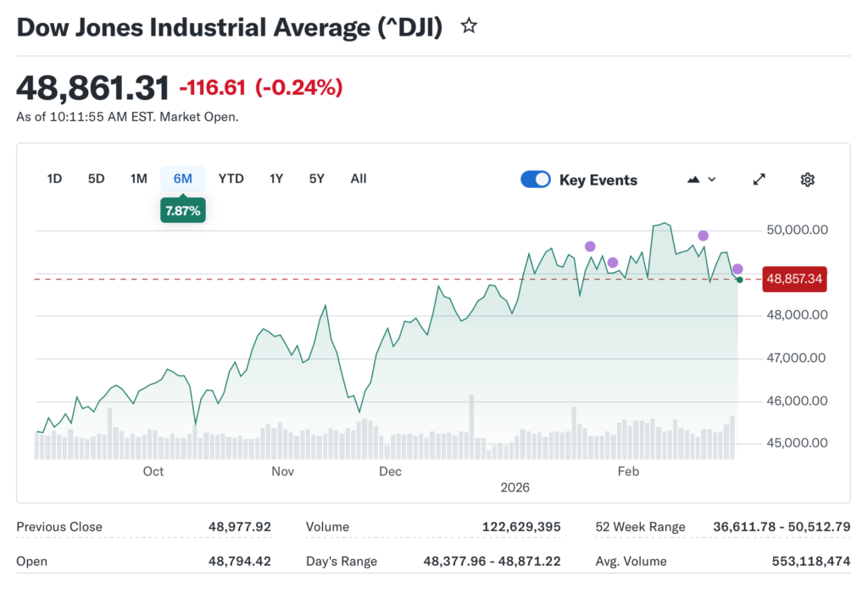868x593 pixels.
Task: Open the chart type dropdown chevron
Action: click(x=710, y=179)
